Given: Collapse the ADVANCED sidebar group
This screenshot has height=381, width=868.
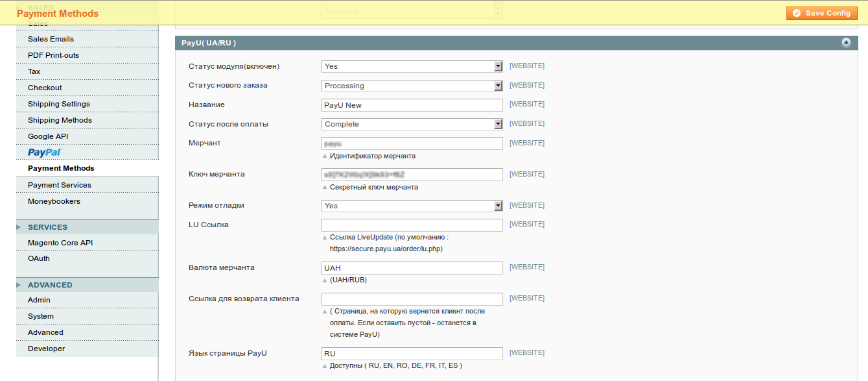Looking at the screenshot, I should click(87, 285).
